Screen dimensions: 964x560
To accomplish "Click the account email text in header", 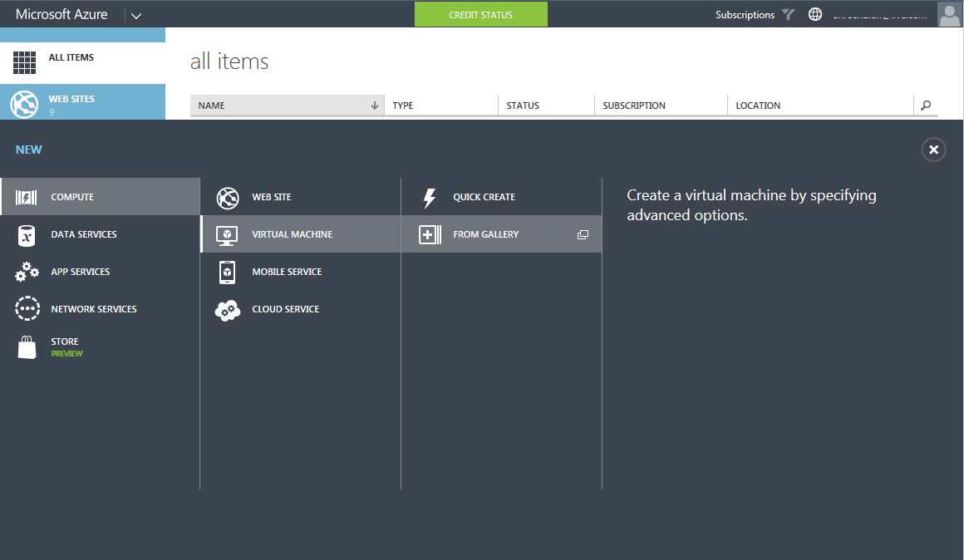I will [880, 15].
